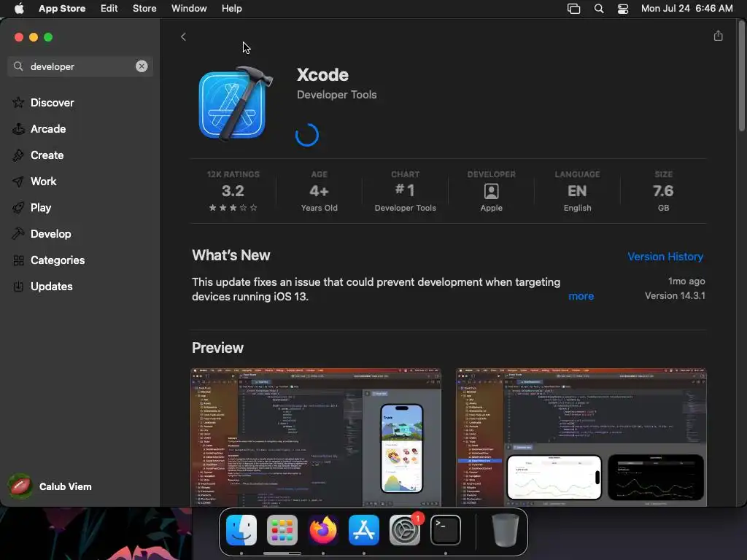
Task: Open Calub Viem account profile
Action: 50,486
